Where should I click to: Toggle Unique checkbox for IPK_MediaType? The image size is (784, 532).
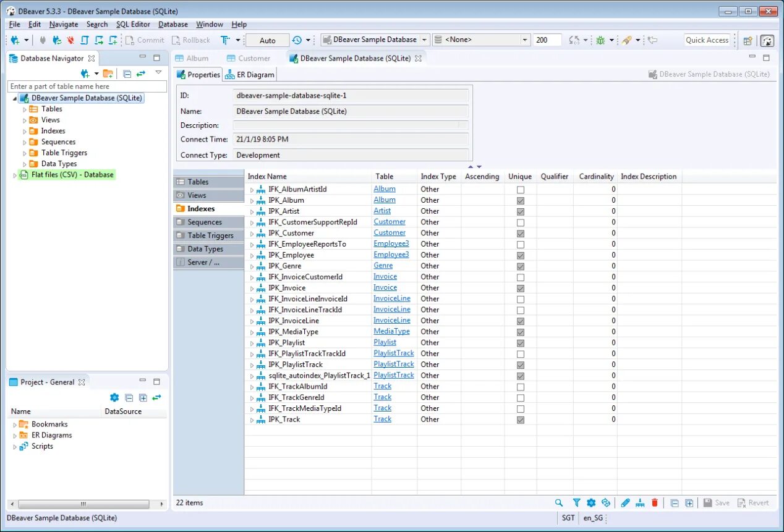pos(521,332)
